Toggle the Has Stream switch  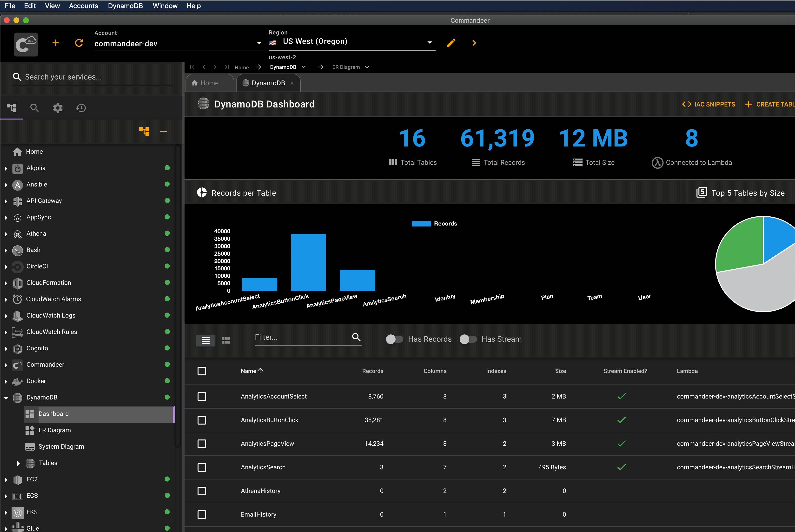coord(468,339)
